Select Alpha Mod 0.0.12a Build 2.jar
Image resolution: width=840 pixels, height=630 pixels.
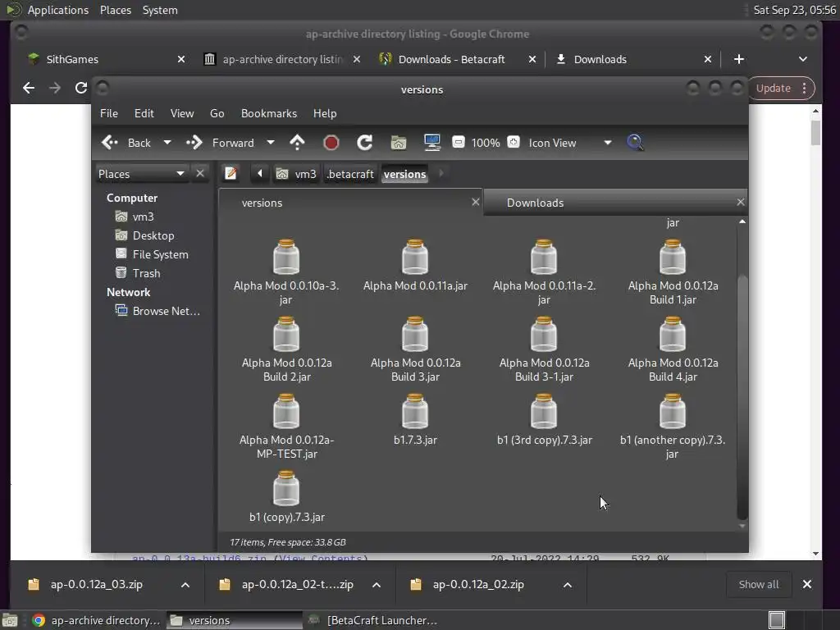pyautogui.click(x=286, y=349)
